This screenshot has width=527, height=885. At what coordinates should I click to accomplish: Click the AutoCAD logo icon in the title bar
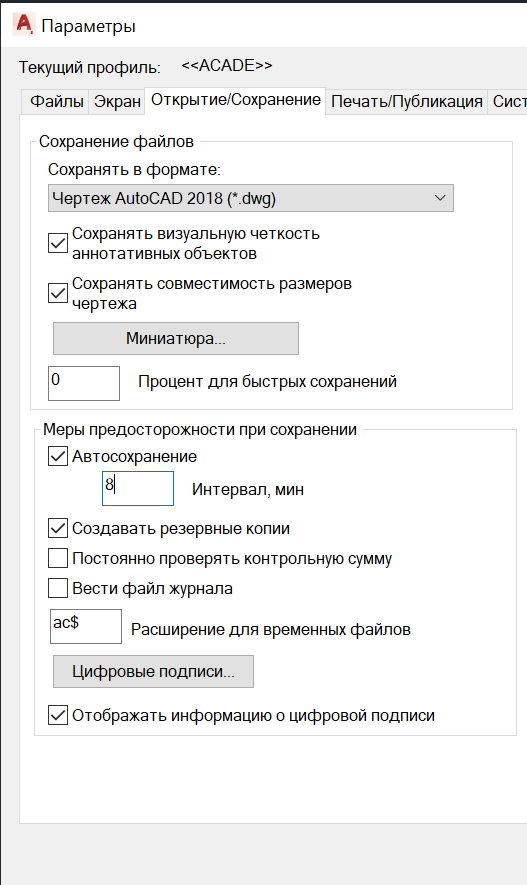click(x=24, y=24)
